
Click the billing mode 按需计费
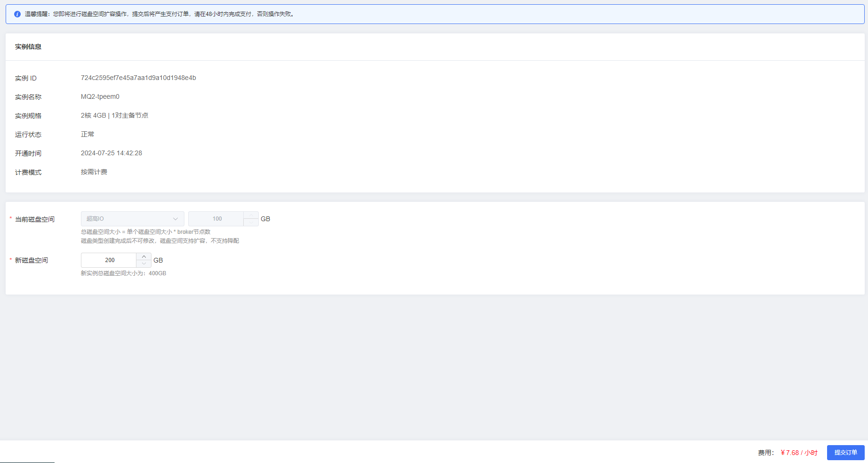pos(94,172)
